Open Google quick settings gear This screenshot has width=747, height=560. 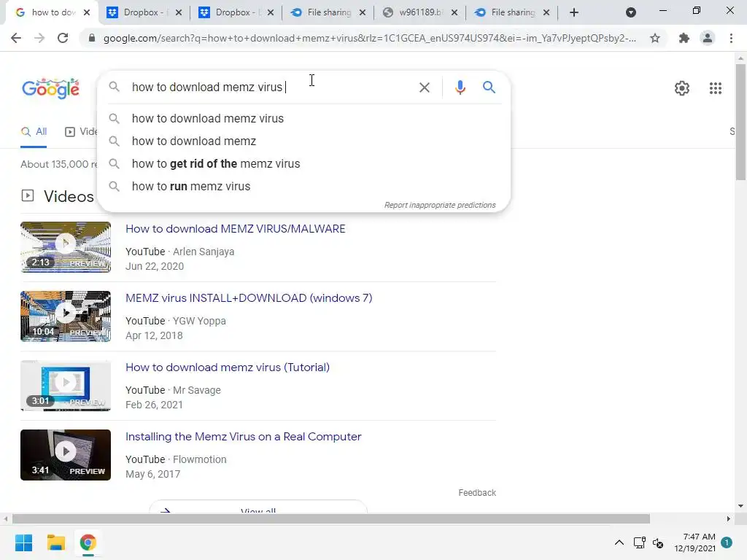(x=682, y=88)
